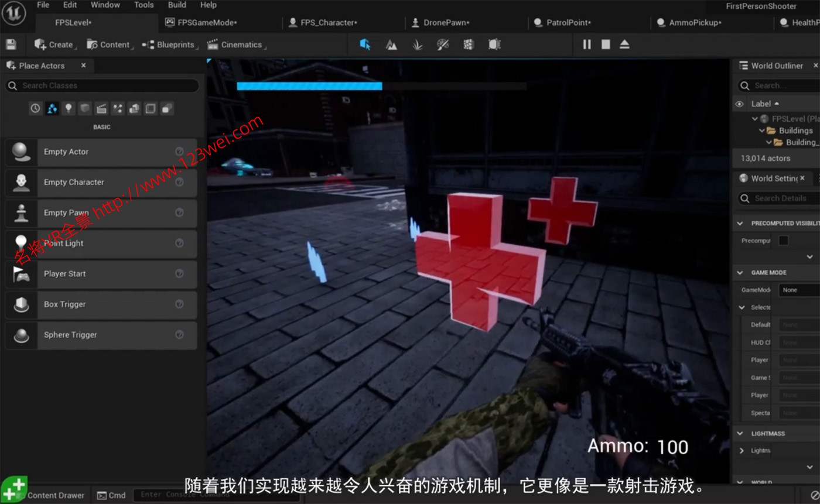This screenshot has width=820, height=504.
Task: Select the Lights category in Place Actors
Action: coord(68,108)
